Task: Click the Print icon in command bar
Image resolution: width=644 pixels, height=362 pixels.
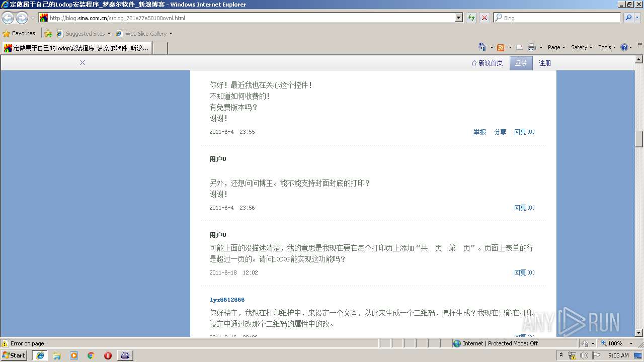Action: [x=532, y=47]
